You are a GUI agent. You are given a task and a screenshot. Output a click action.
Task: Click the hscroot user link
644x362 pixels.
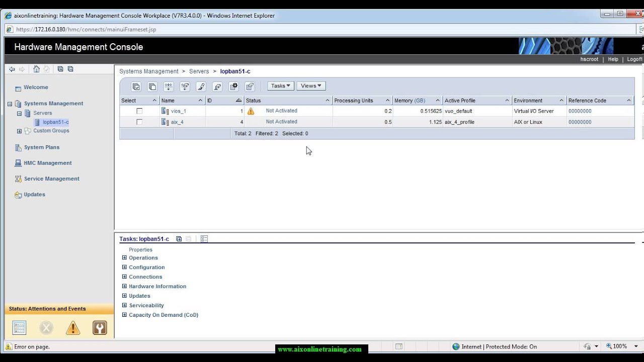coord(589,59)
